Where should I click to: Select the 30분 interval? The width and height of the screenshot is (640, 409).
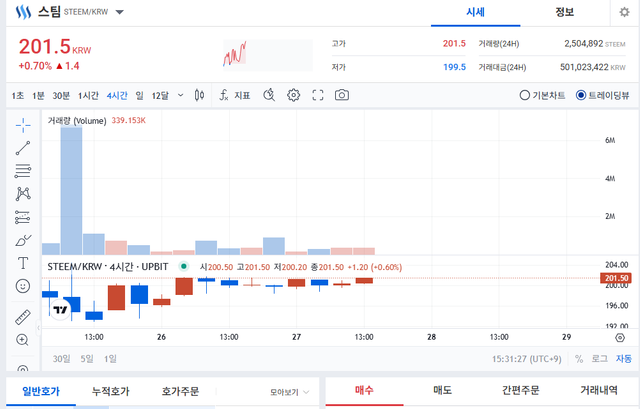tap(61, 96)
